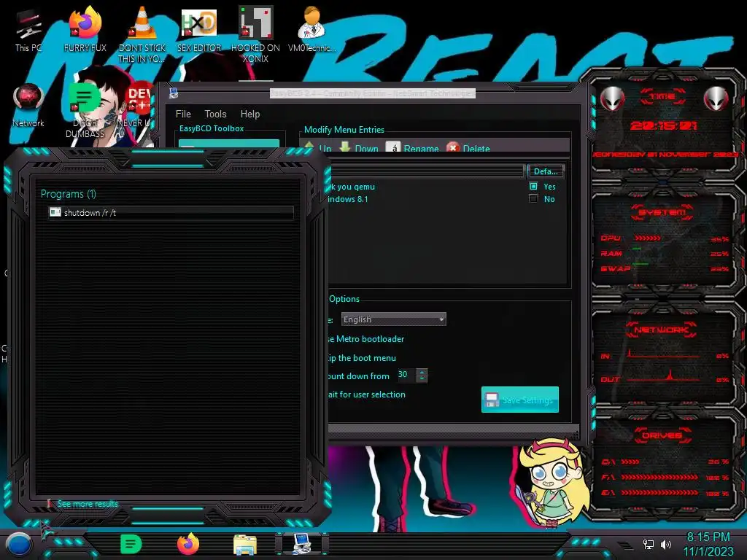Click the left alien head widget icon

point(613,98)
